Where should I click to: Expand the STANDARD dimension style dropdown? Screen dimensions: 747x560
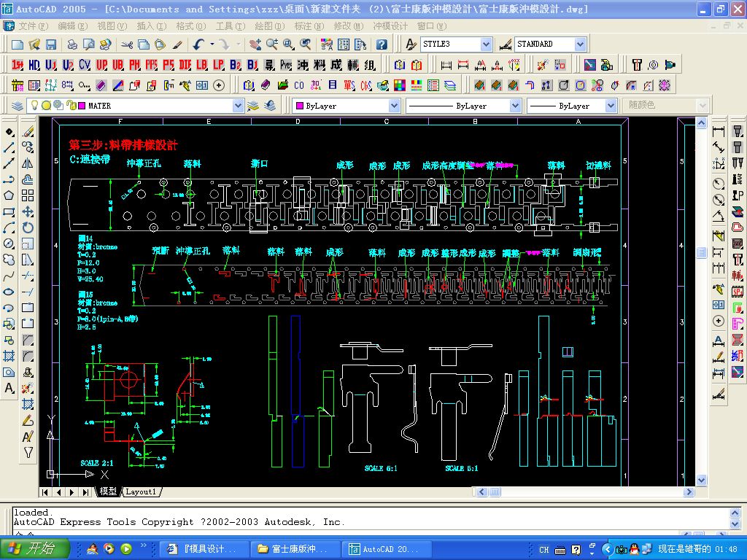point(580,44)
